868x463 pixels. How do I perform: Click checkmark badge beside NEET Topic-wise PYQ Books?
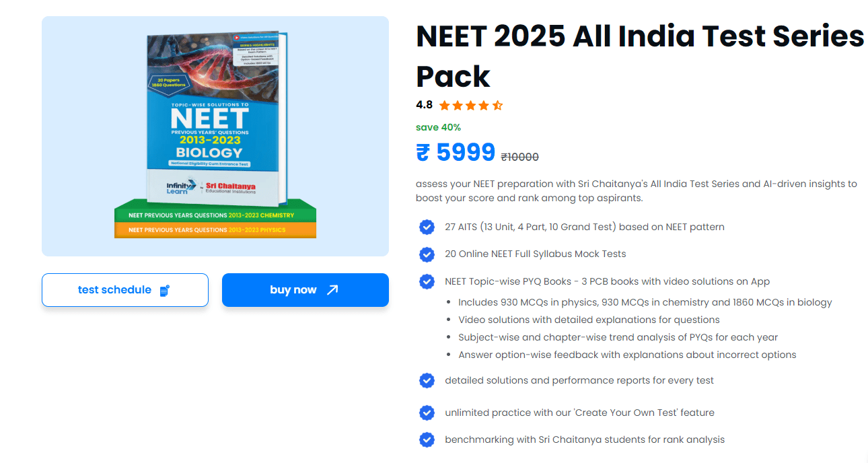[x=427, y=281]
